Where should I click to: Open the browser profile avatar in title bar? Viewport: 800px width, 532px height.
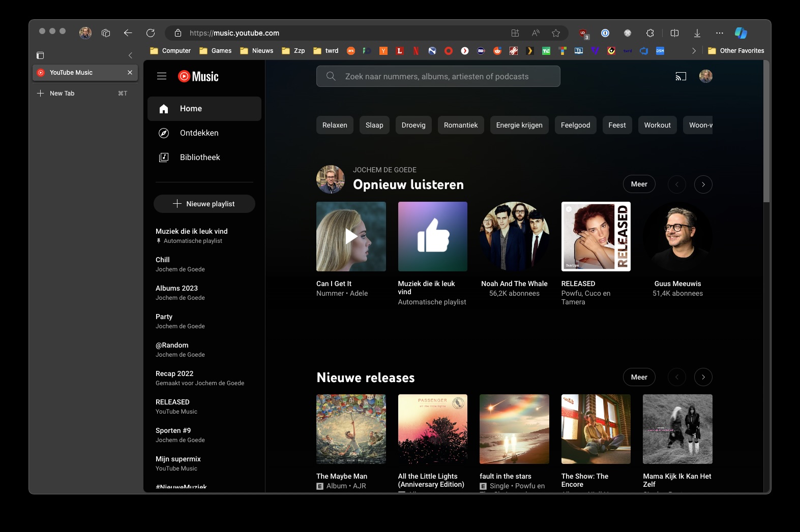tap(85, 33)
